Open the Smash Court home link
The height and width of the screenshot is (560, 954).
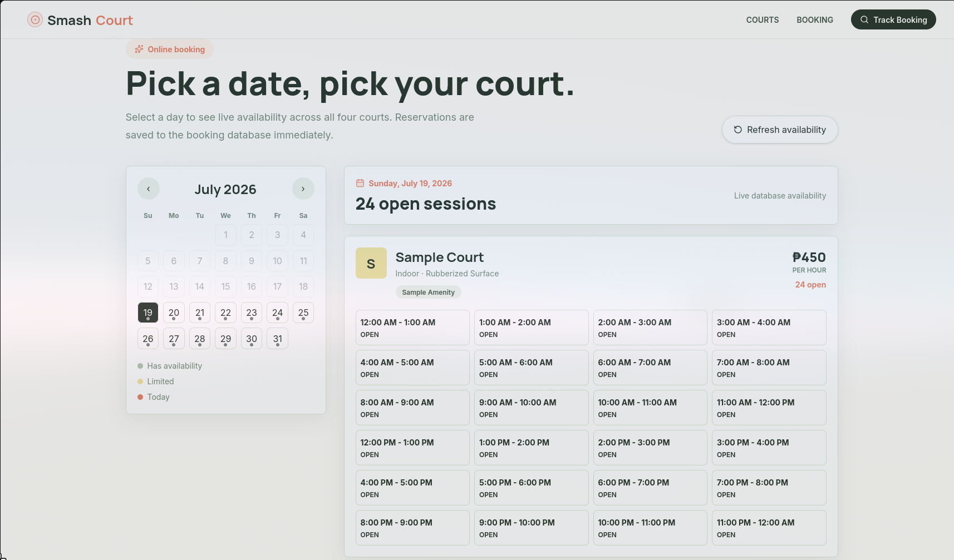80,20
